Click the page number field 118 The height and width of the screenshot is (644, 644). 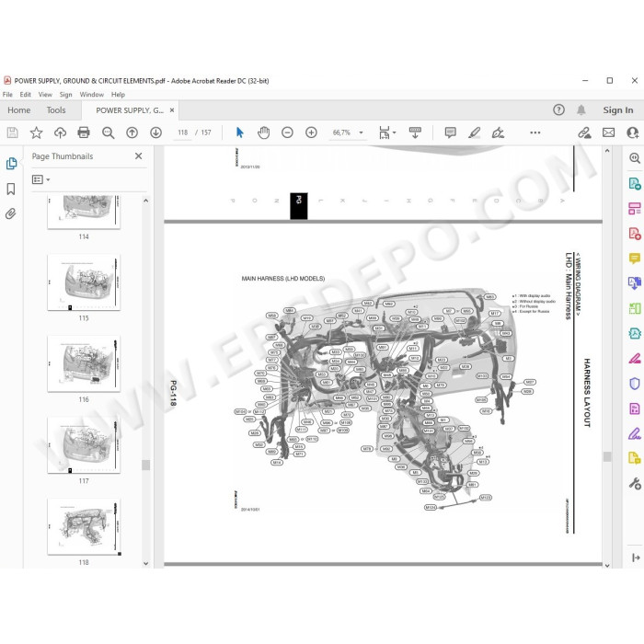click(183, 132)
